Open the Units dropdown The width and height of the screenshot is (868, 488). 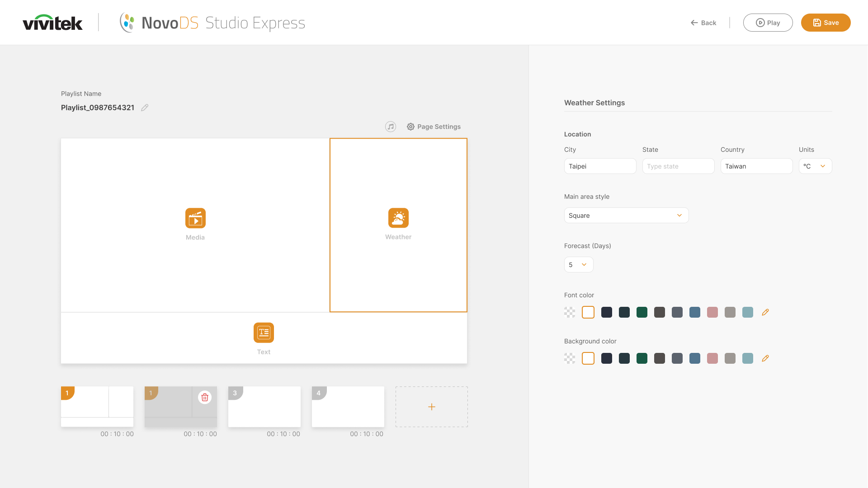(x=815, y=166)
